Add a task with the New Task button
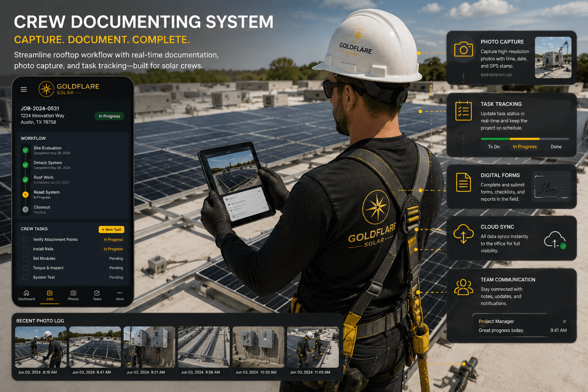Screen dimensions: 588x392 [111, 229]
